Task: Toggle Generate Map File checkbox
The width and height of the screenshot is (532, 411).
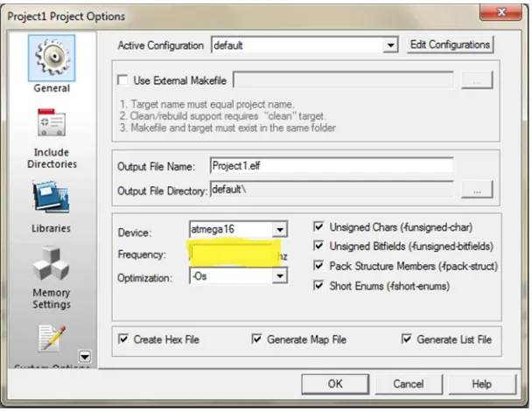Action: (257, 339)
